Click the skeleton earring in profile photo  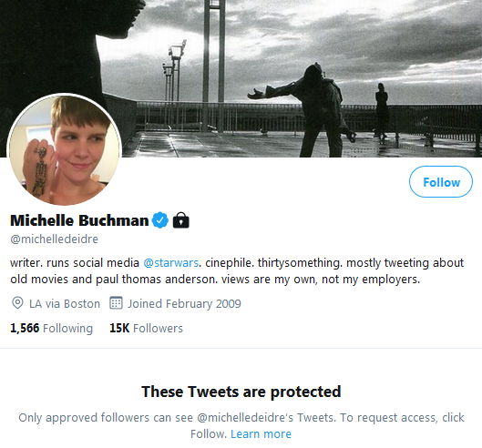pos(40,171)
